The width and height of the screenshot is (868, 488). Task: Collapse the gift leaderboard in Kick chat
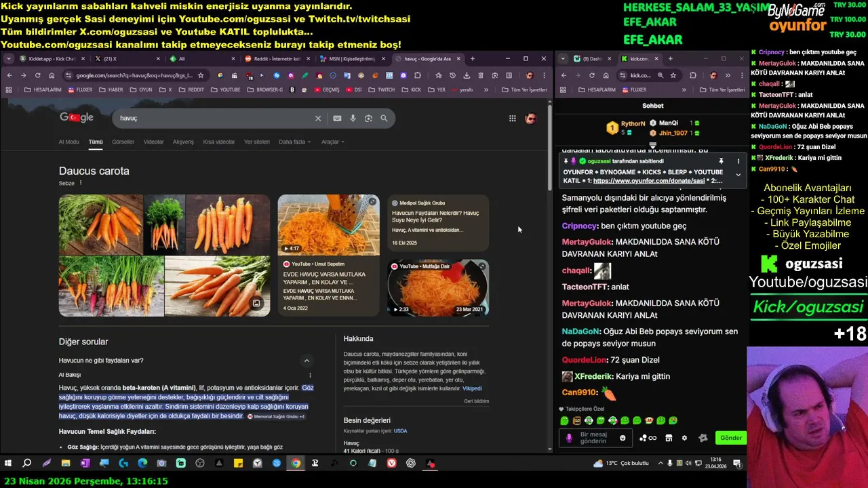653,145
